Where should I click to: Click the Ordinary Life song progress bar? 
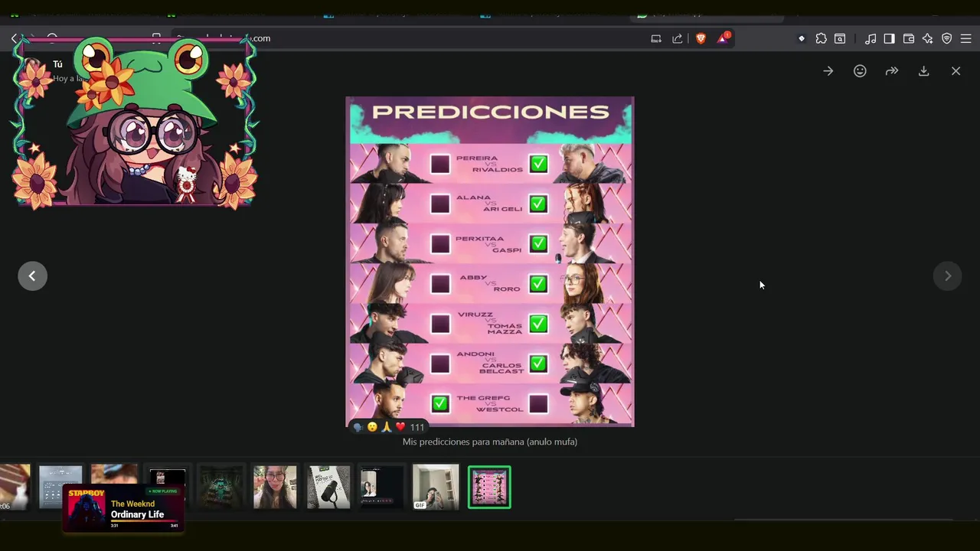coord(145,522)
